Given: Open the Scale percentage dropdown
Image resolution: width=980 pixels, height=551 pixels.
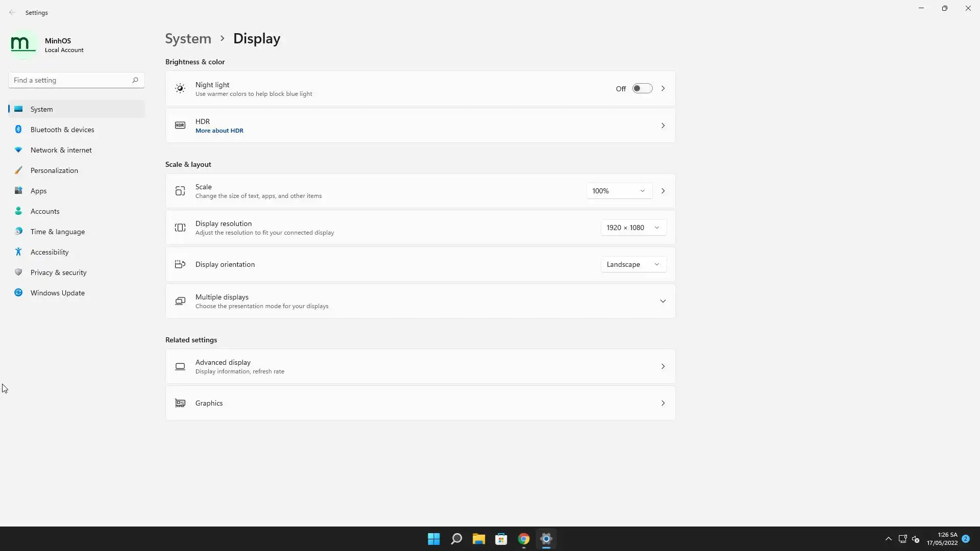Looking at the screenshot, I should click(x=619, y=191).
